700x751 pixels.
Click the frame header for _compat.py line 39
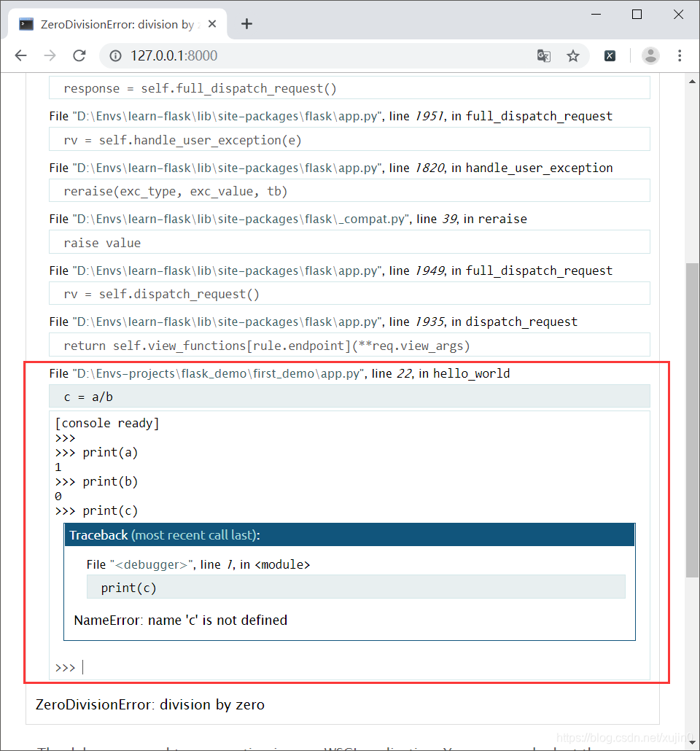(x=288, y=219)
